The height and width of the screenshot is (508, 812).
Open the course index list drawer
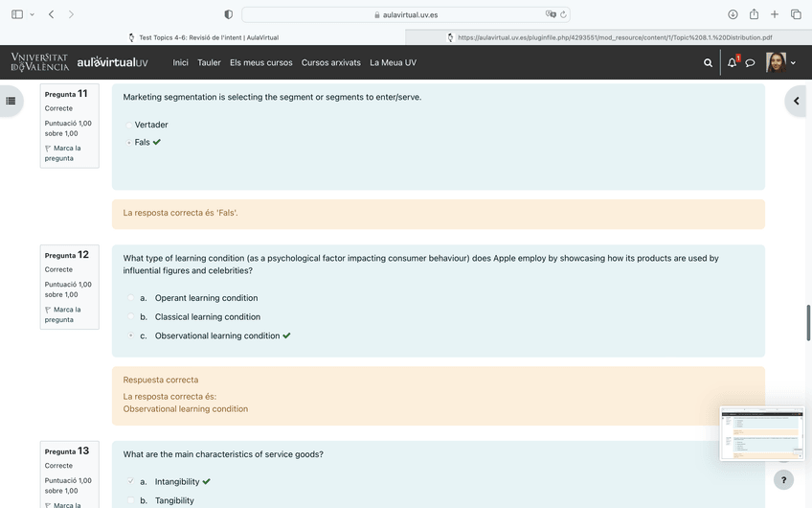coord(11,101)
